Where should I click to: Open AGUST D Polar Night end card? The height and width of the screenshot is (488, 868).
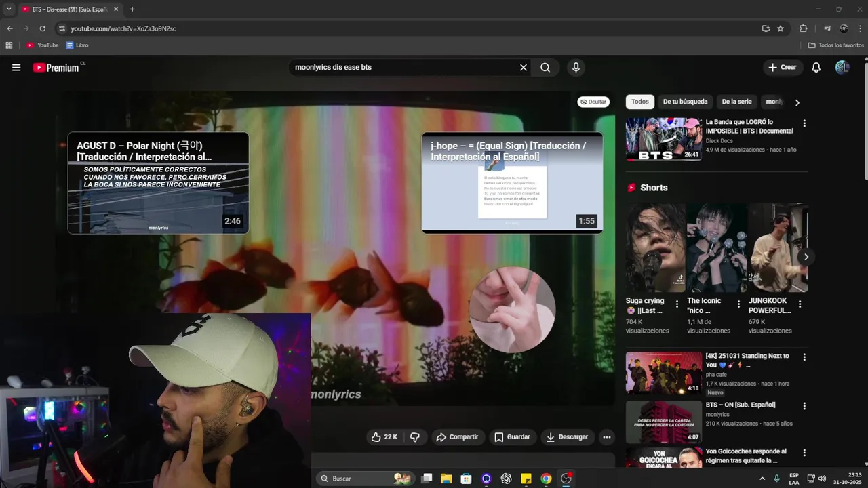click(158, 183)
